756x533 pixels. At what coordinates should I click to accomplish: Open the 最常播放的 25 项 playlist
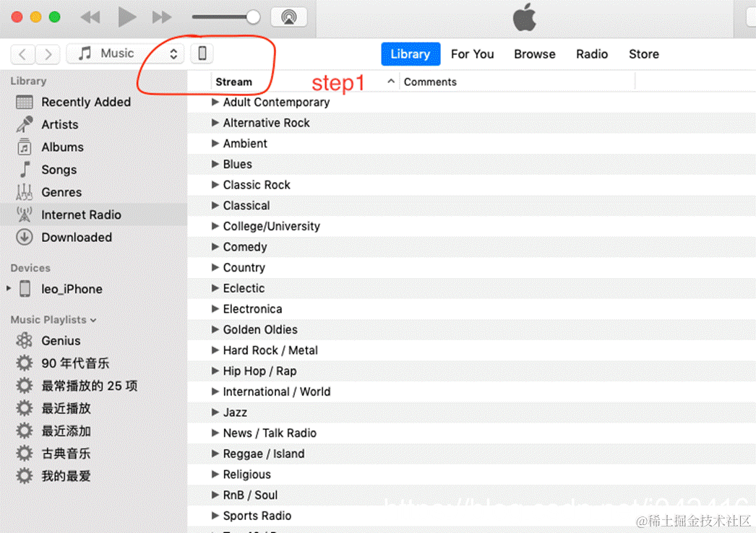[x=93, y=386]
